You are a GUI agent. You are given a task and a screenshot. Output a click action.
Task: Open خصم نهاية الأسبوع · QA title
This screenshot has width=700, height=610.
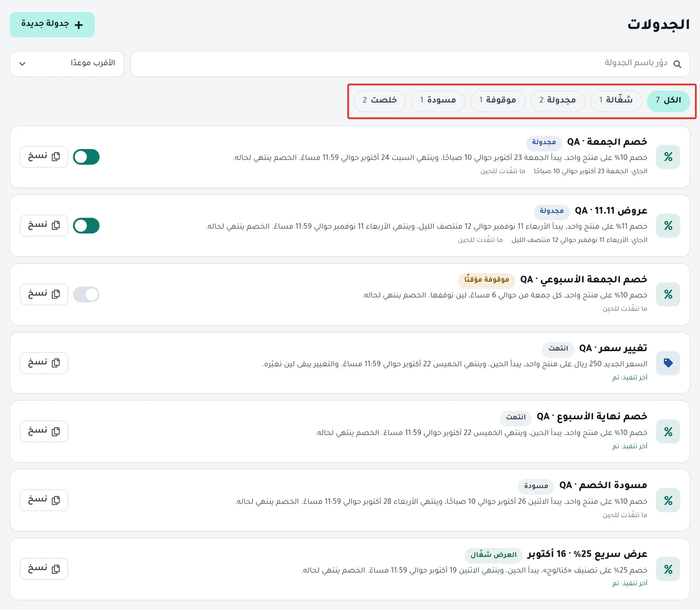pos(592,416)
